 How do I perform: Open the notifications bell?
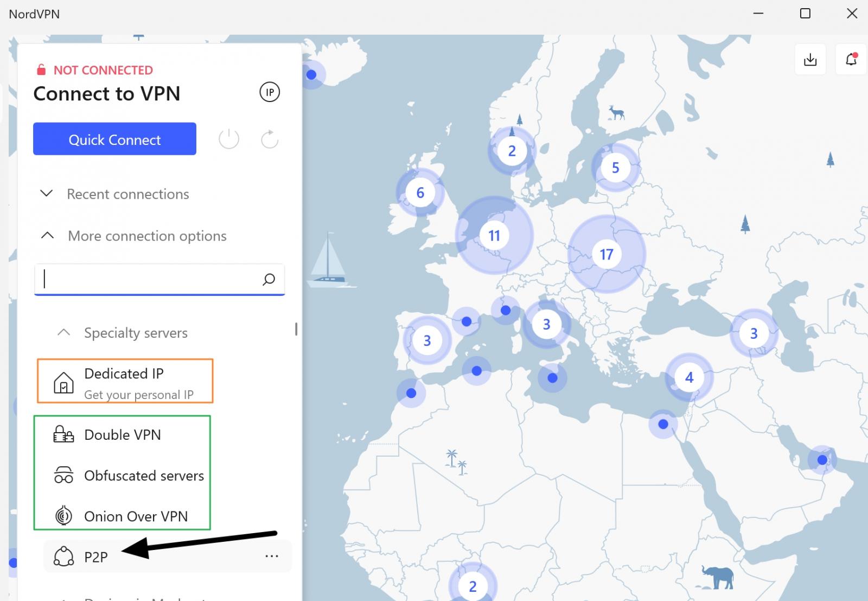point(850,60)
